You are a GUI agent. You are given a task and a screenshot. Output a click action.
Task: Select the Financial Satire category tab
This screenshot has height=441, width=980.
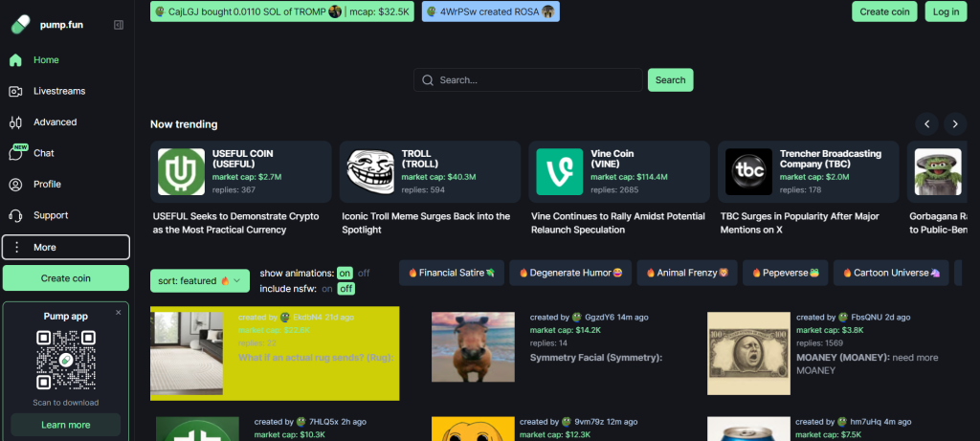[x=452, y=273]
